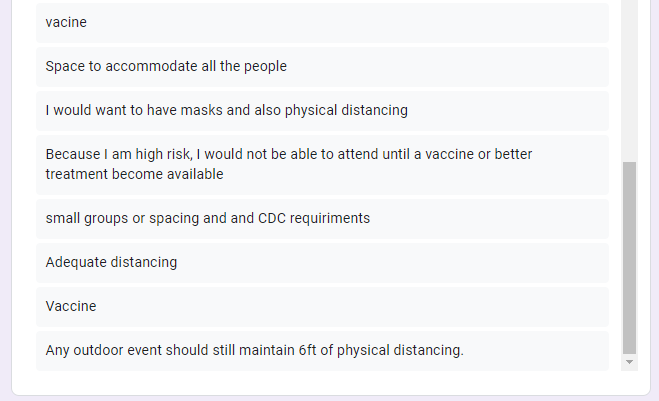The height and width of the screenshot is (401, 659).
Task: Select the 'Adequate distancing' response
Action: 322,263
